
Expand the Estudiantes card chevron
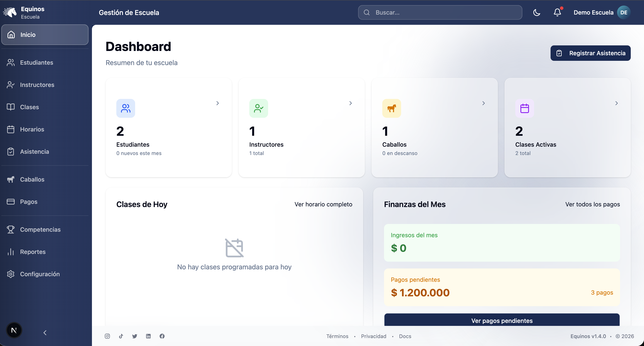click(217, 103)
